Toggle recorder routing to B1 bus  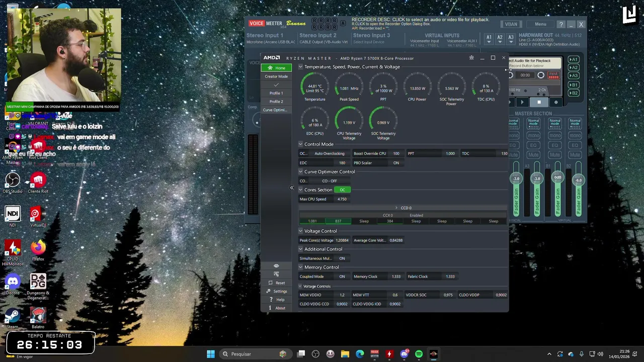(x=574, y=85)
